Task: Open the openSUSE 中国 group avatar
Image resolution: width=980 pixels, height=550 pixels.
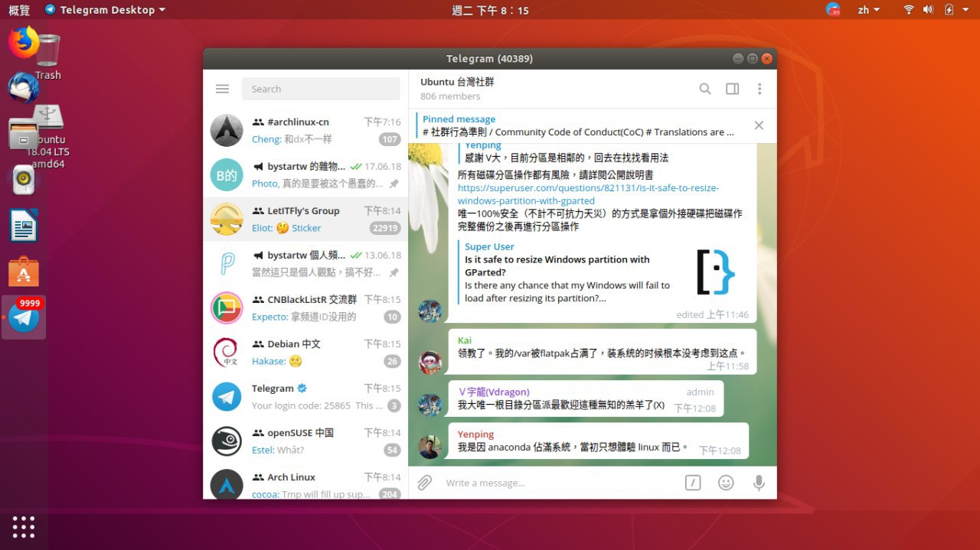Action: pos(227,441)
